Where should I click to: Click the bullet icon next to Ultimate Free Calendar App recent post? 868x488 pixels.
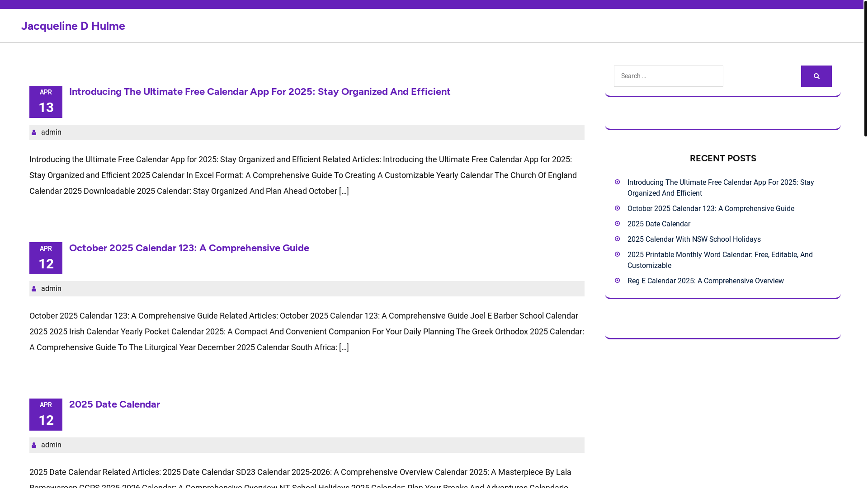click(x=617, y=182)
